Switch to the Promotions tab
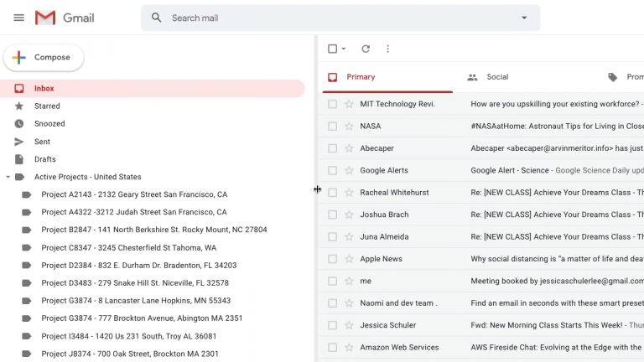The image size is (644, 362). [625, 77]
